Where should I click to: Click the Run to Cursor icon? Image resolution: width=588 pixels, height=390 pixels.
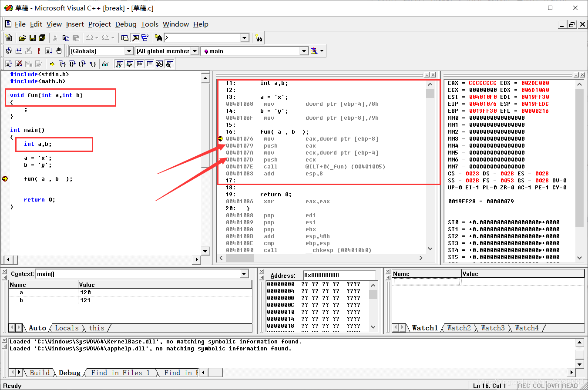93,64
